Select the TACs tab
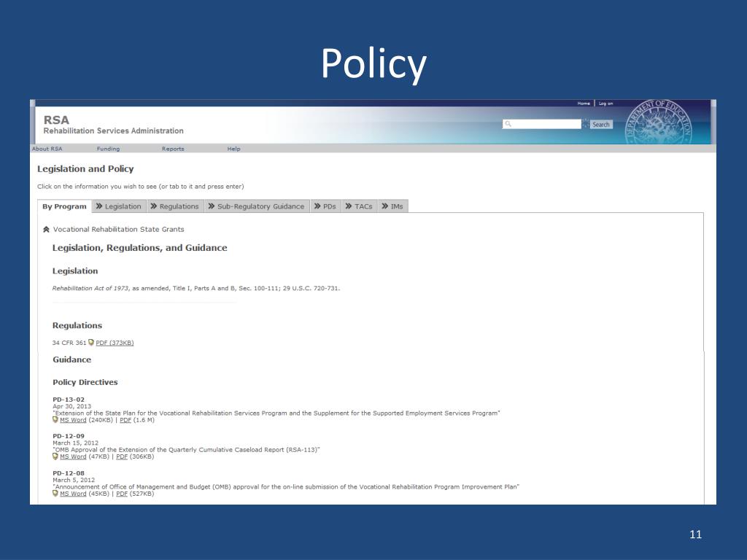 (x=359, y=206)
